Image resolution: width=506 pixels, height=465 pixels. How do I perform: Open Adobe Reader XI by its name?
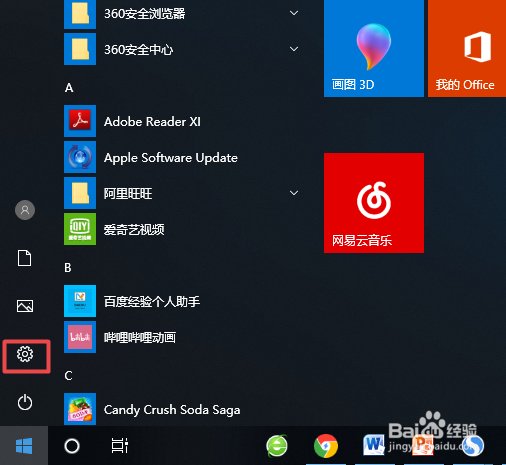[152, 122]
